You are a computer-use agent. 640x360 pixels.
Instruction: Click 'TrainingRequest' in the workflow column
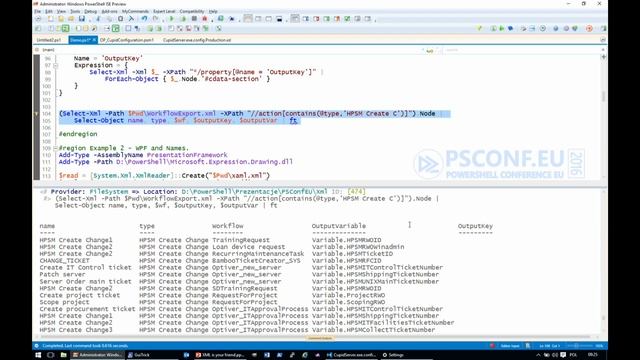coord(241,240)
